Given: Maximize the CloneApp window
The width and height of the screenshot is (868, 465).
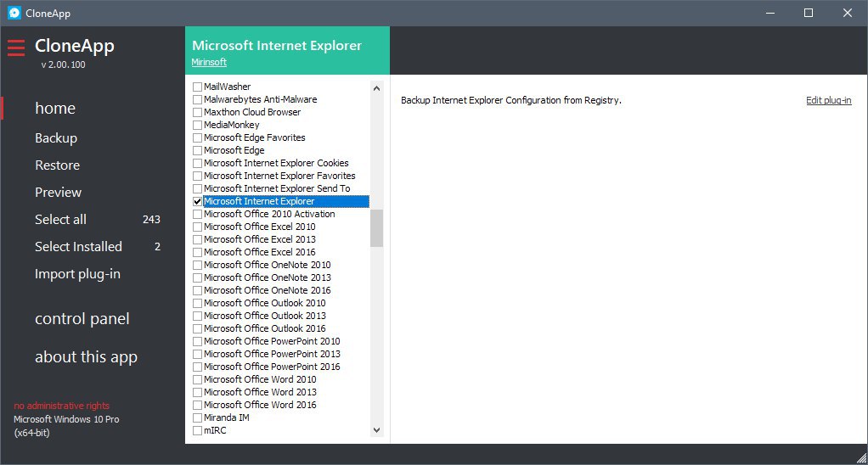Looking at the screenshot, I should tap(809, 13).
